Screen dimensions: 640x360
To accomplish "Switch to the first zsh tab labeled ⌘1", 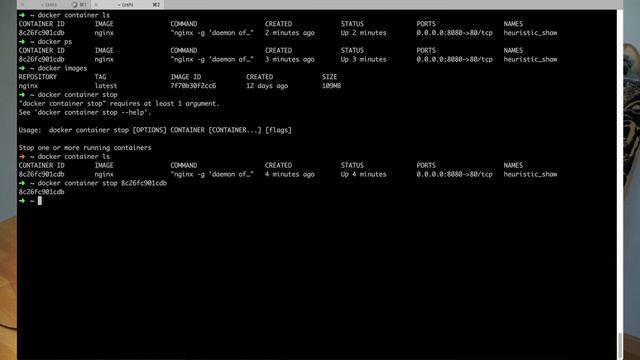I will click(x=54, y=4).
